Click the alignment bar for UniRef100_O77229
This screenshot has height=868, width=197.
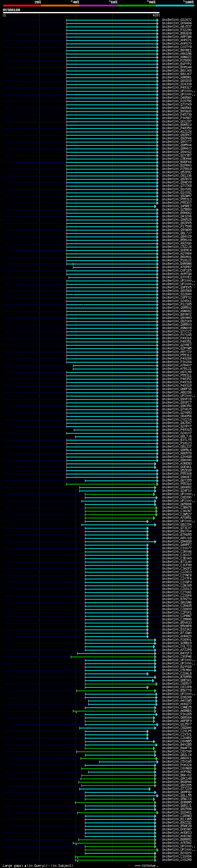pos(115,789)
